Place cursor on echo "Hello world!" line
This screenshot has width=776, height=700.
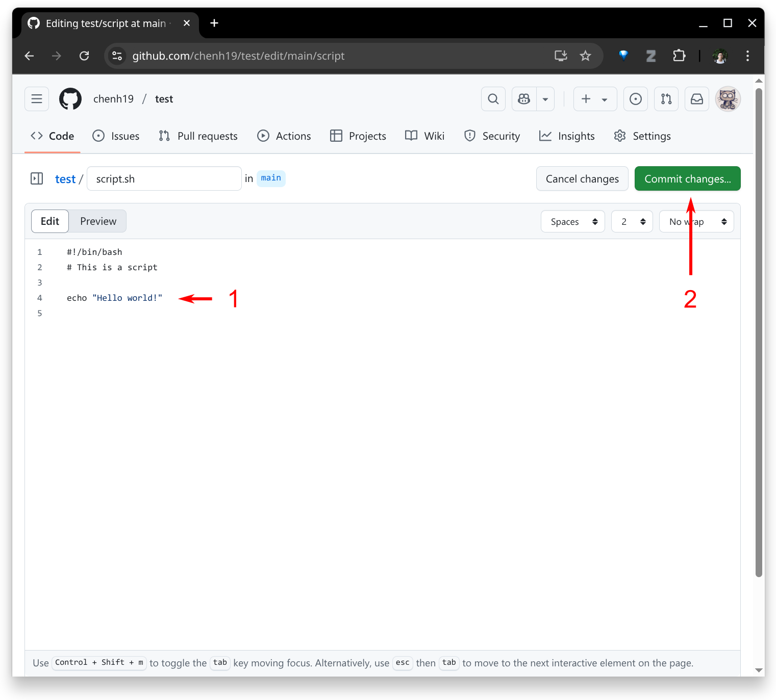[x=114, y=298]
